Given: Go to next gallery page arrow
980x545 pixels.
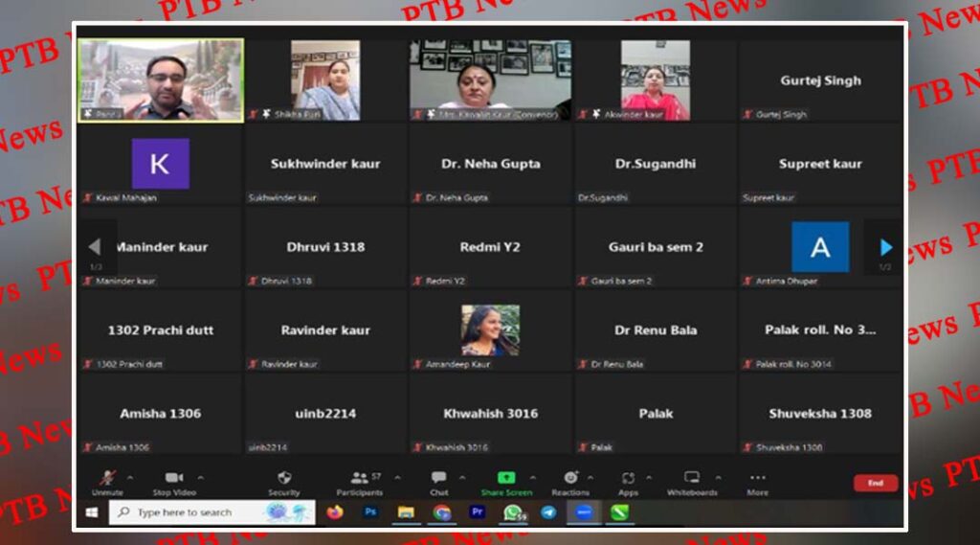Looking at the screenshot, I should pyautogui.click(x=885, y=247).
